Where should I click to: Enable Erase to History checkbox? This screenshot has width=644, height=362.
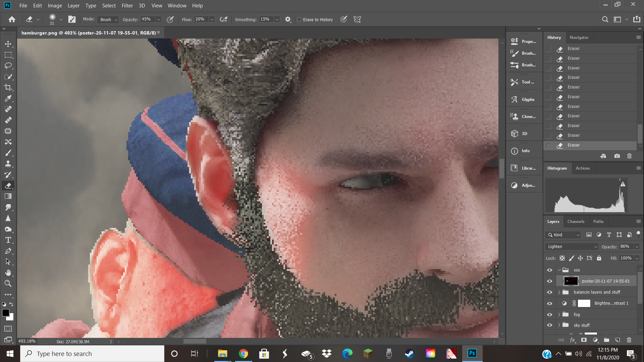(299, 19)
